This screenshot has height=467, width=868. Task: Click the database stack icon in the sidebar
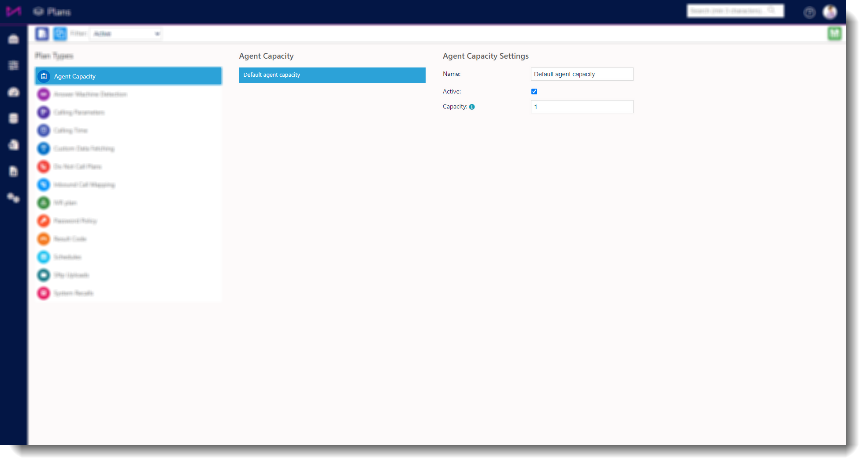click(14, 118)
